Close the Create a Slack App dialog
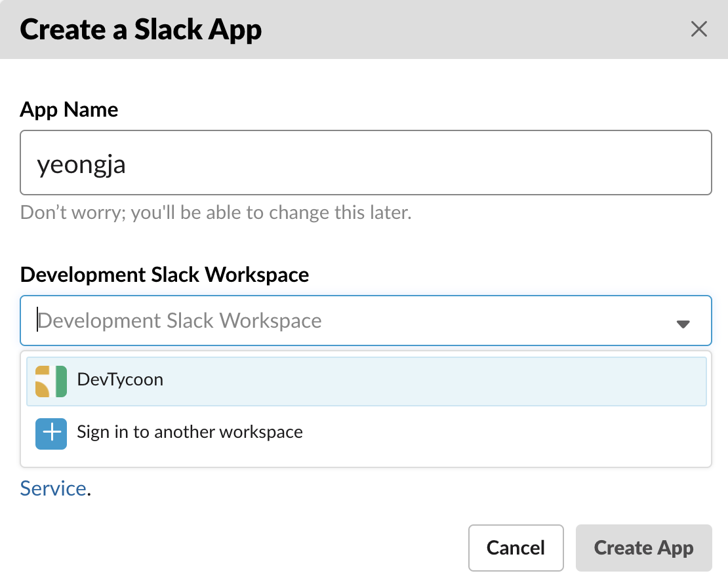Image resolution: width=728 pixels, height=586 pixels. [x=698, y=29]
